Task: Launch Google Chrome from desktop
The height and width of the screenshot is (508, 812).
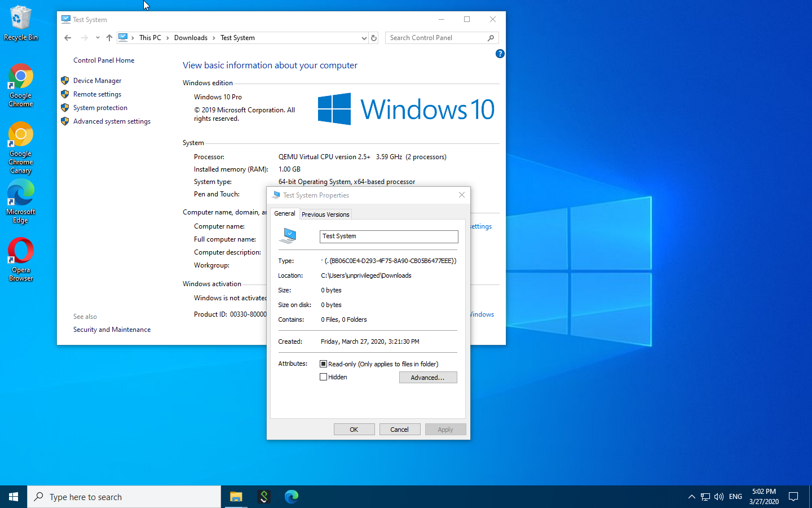Action: click(x=20, y=85)
